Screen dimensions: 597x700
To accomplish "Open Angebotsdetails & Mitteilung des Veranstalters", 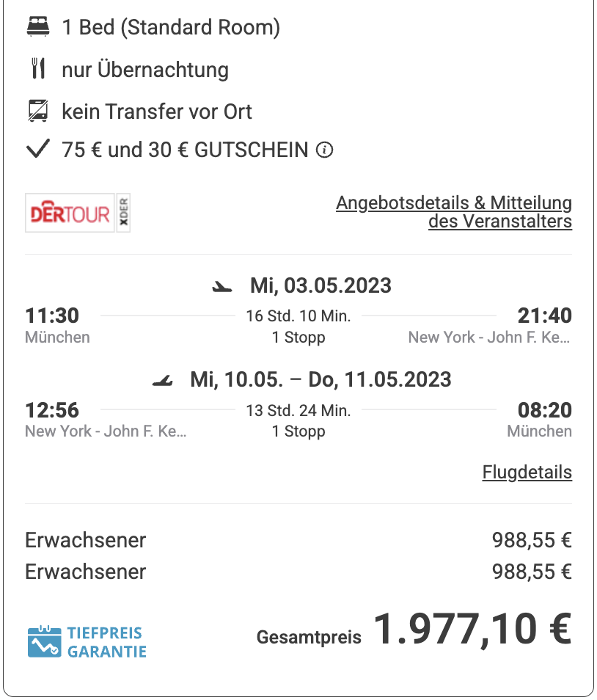I will pyautogui.click(x=454, y=212).
